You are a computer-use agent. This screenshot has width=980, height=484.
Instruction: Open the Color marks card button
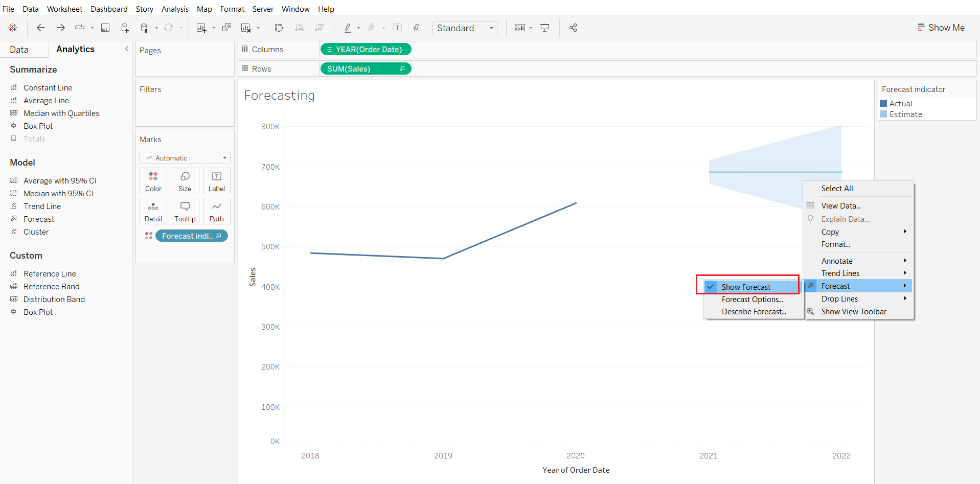(x=153, y=181)
